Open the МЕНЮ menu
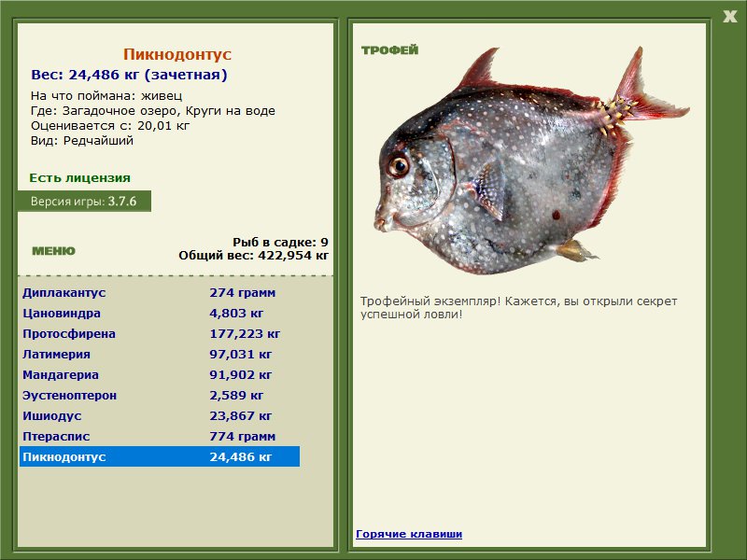 (x=53, y=251)
